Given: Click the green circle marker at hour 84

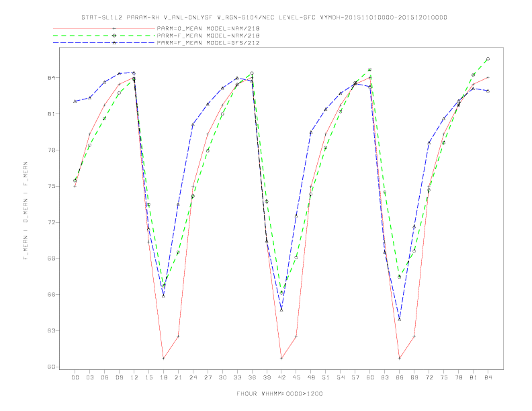Looking at the screenshot, I should point(488,59).
